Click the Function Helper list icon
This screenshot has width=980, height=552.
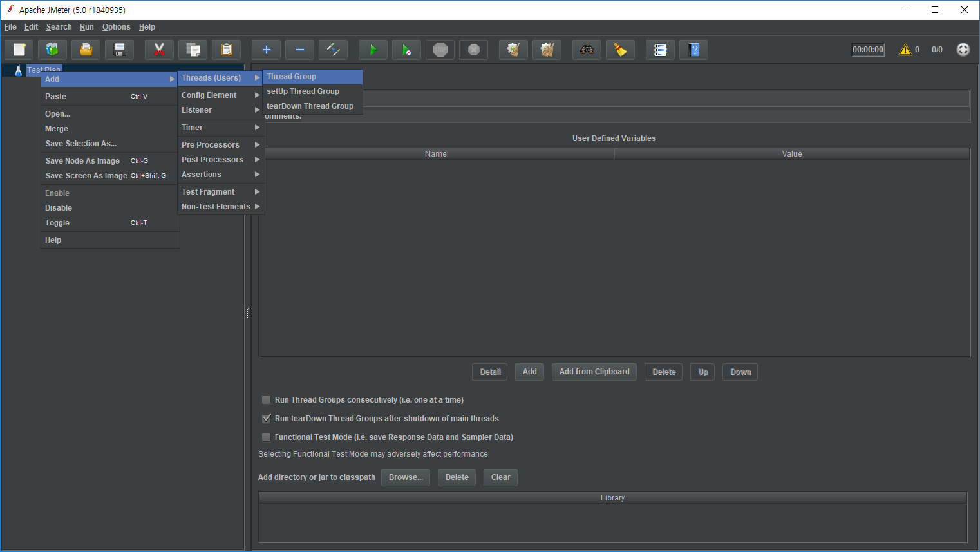[661, 50]
